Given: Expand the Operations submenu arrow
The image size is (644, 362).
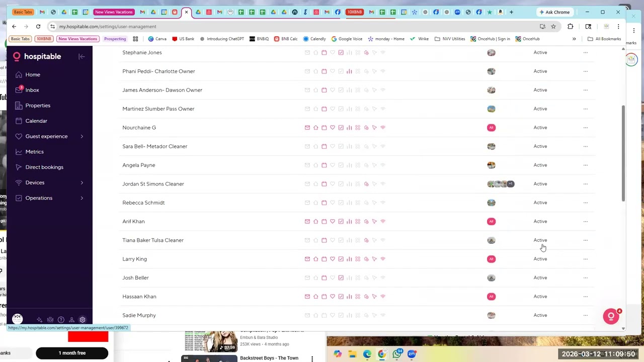Looking at the screenshot, I should tap(82, 198).
